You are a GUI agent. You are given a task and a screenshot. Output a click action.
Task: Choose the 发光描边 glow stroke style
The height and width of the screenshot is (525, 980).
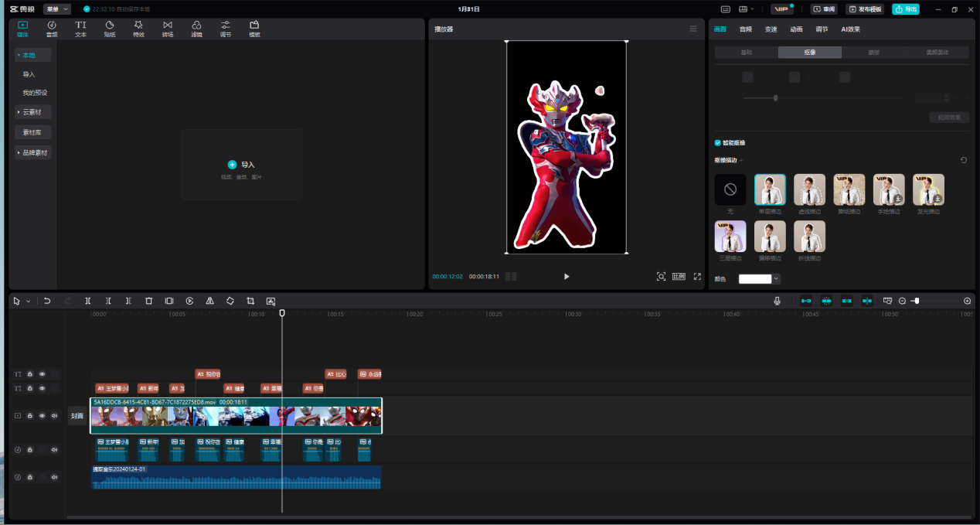point(928,189)
